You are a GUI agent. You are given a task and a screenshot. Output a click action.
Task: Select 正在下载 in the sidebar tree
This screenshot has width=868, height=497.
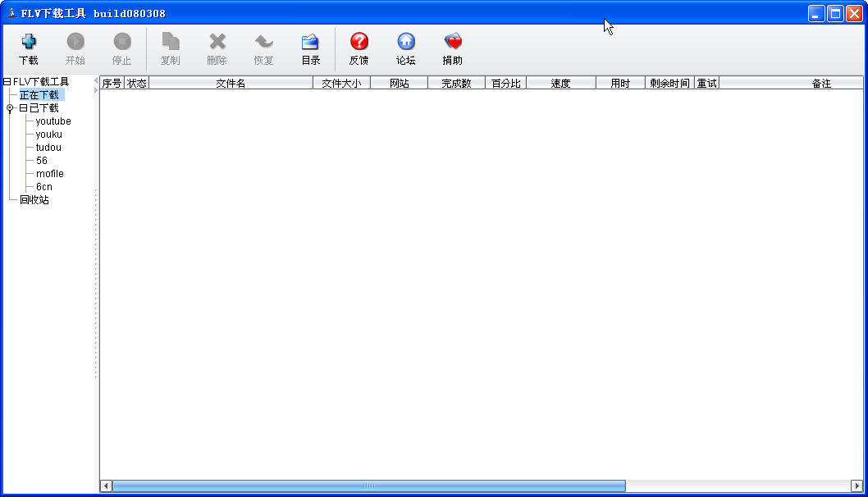[39, 95]
